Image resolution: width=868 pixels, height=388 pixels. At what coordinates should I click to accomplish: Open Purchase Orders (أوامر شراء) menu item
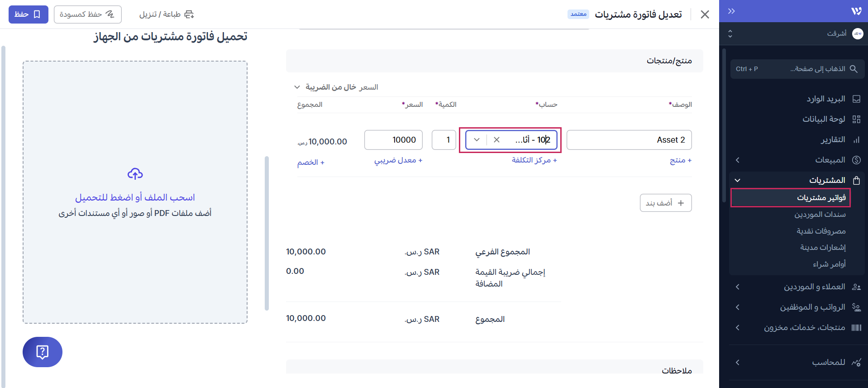[829, 264]
